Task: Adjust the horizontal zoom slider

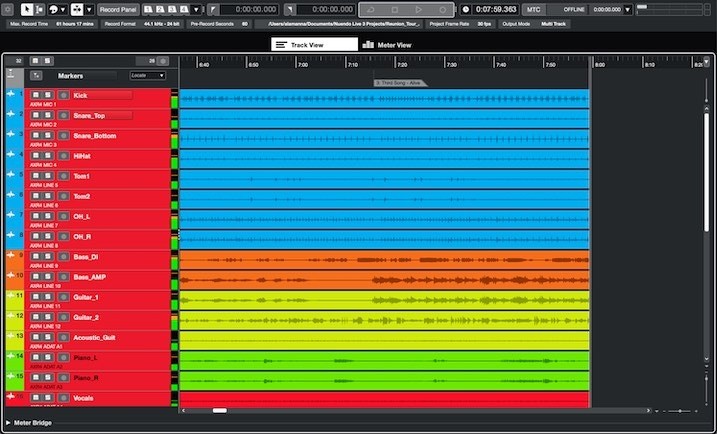Action: (680, 411)
